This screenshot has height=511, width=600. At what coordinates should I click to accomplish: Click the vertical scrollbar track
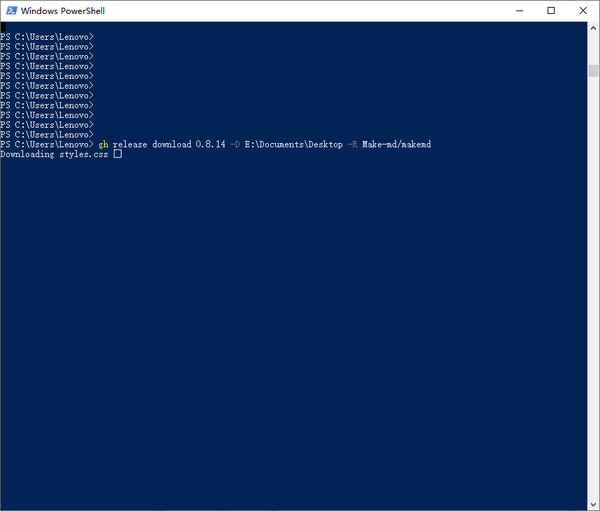(x=594, y=300)
